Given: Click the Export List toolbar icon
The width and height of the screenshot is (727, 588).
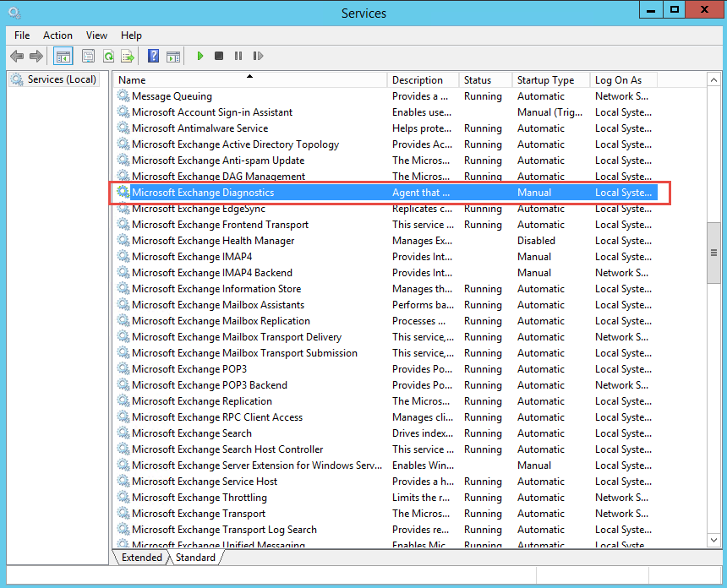Looking at the screenshot, I should (128, 56).
